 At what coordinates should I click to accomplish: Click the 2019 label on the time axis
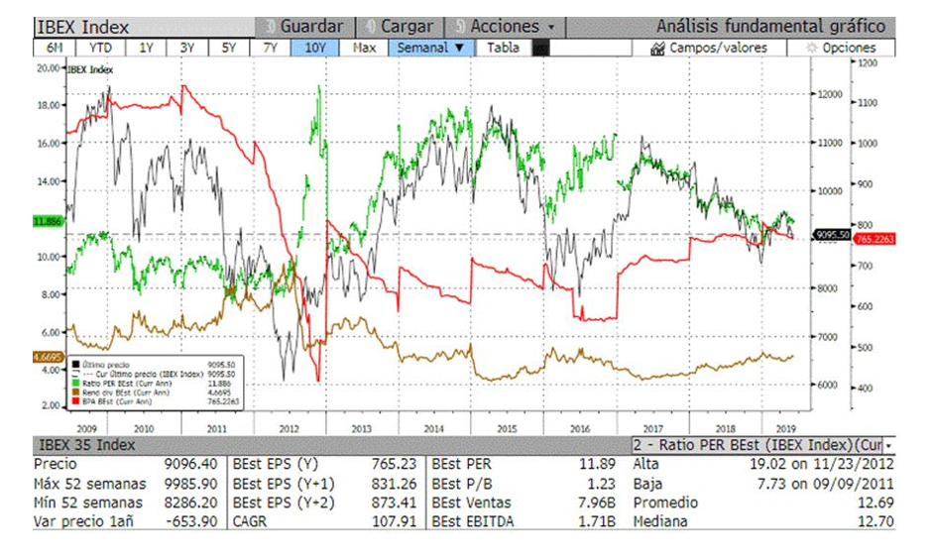(x=785, y=428)
